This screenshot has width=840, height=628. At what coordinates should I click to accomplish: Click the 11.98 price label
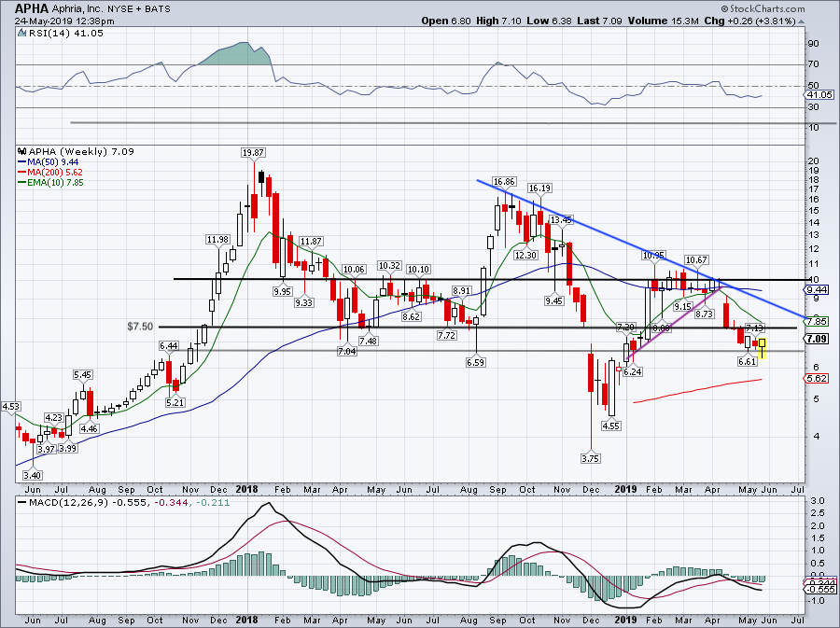(217, 239)
